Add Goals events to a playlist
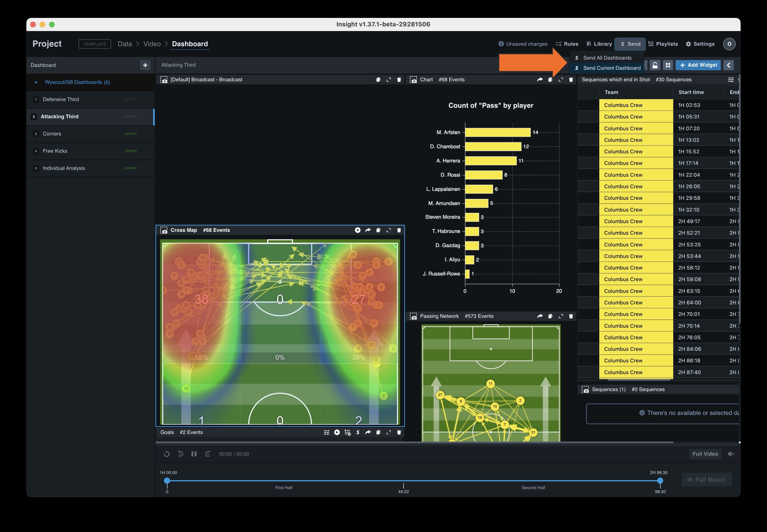Image resolution: width=767 pixels, height=532 pixels. pos(347,432)
